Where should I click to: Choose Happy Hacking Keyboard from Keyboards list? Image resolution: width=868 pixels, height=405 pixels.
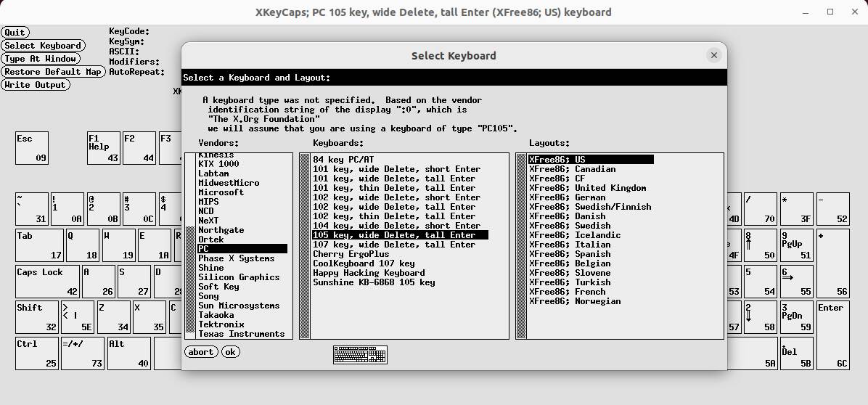(x=369, y=273)
